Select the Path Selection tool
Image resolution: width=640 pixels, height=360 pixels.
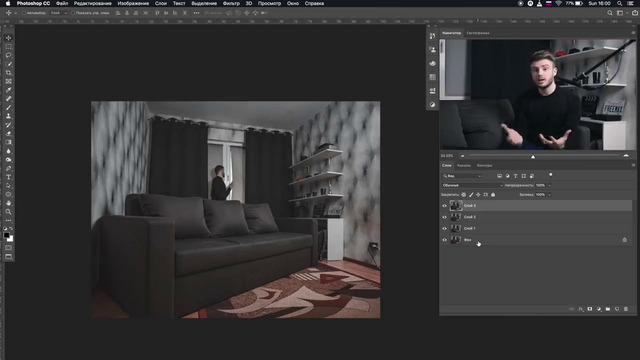(8, 186)
